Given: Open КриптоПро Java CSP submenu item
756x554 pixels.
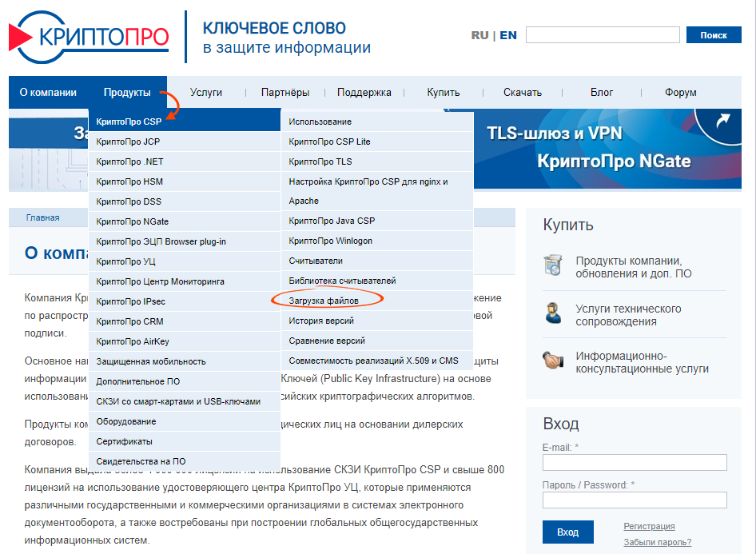Looking at the screenshot, I should [x=377, y=221].
